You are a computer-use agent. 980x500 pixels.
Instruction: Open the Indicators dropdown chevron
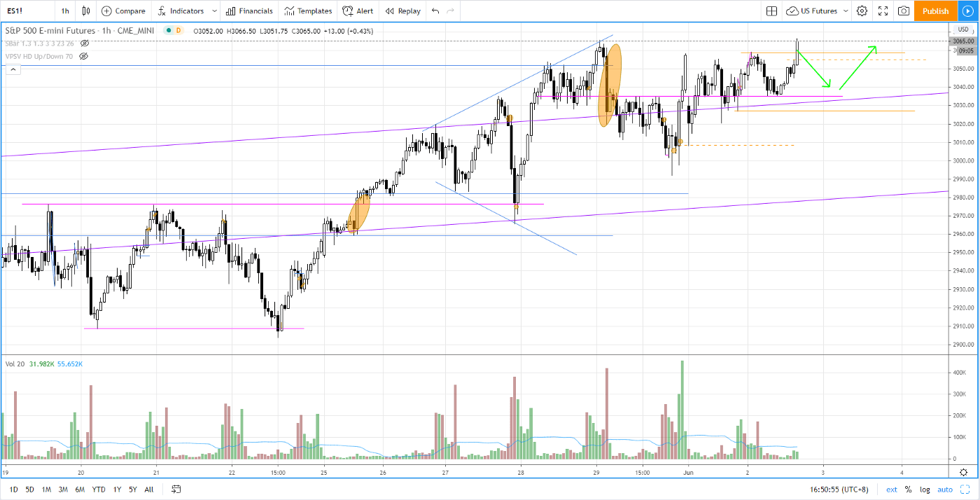216,11
